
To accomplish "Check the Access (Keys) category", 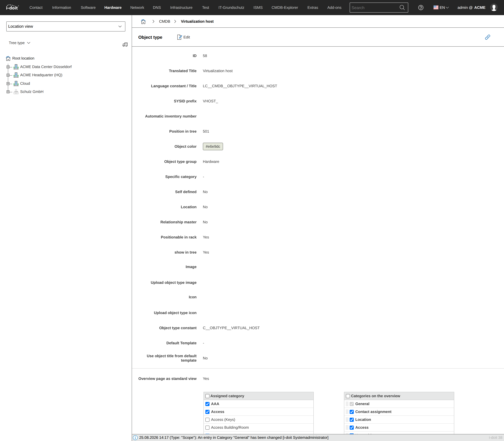I will point(207,420).
